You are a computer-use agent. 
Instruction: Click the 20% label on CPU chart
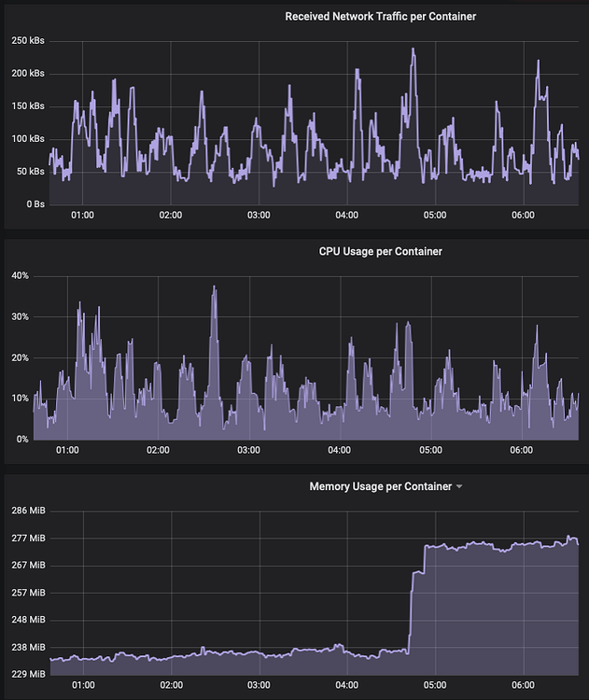point(21,357)
